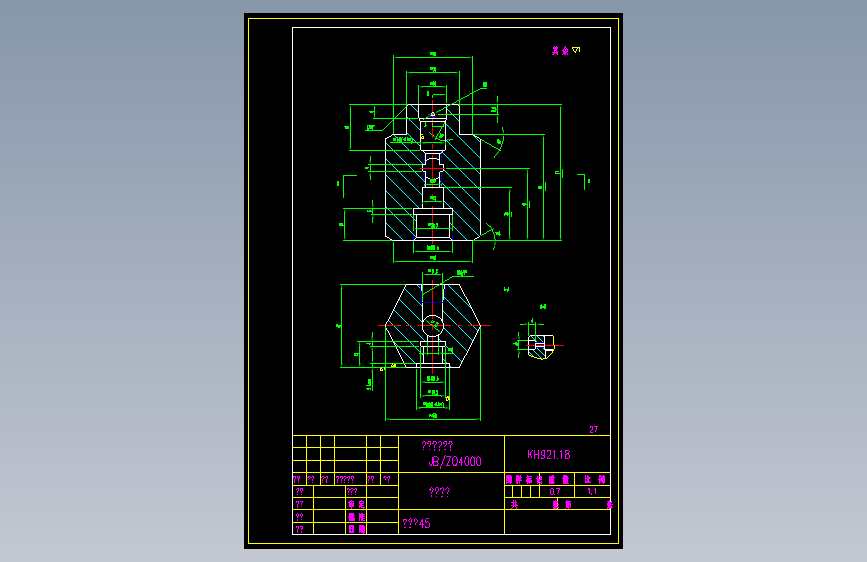The image size is (867, 562).
Task: Click the scale value 1:1
Action: pyautogui.click(x=592, y=491)
